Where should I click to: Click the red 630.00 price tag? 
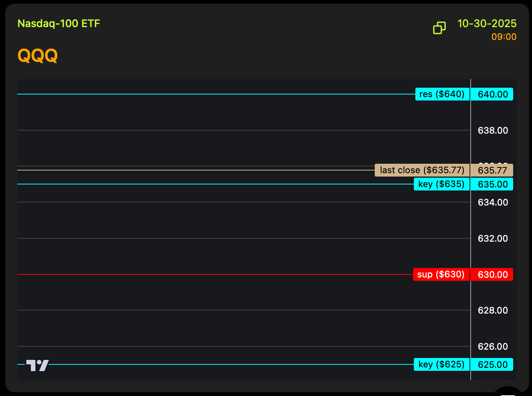492,275
